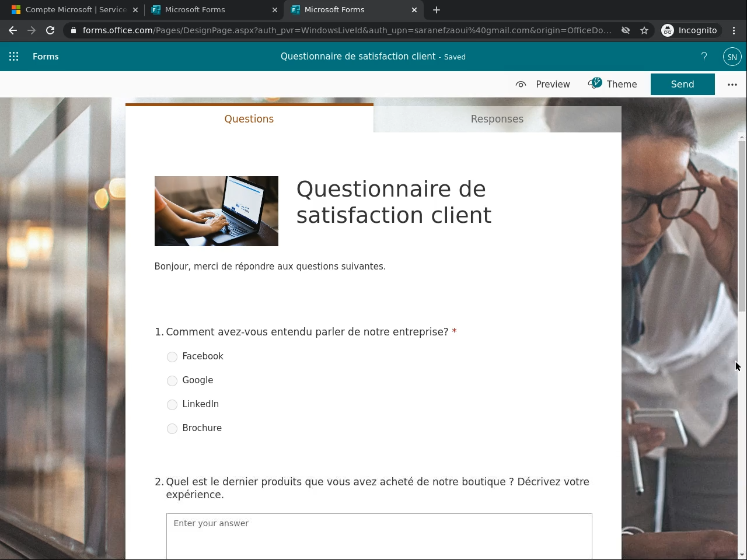Image resolution: width=747 pixels, height=560 pixels.
Task: Select the Facebook radio option
Action: [172, 357]
